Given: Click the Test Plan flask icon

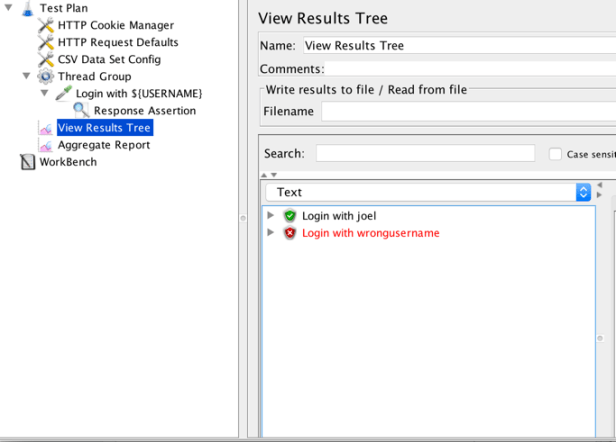Looking at the screenshot, I should (x=28, y=8).
